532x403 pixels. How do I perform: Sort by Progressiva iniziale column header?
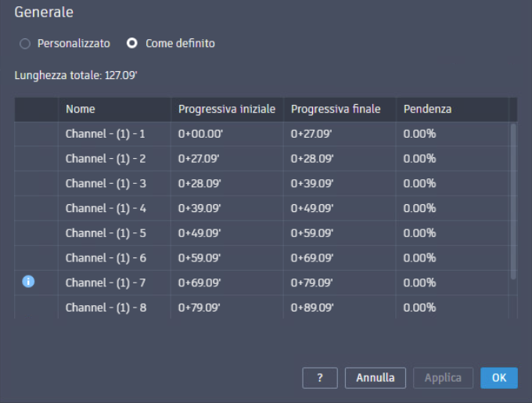pyautogui.click(x=227, y=110)
